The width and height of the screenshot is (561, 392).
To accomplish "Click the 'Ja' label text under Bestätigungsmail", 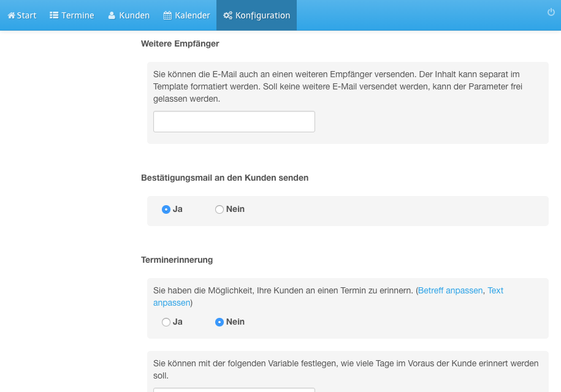I will tap(177, 209).
